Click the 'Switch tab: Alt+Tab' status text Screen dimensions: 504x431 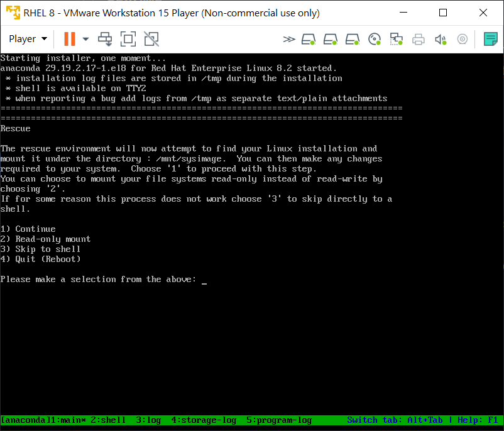point(395,420)
